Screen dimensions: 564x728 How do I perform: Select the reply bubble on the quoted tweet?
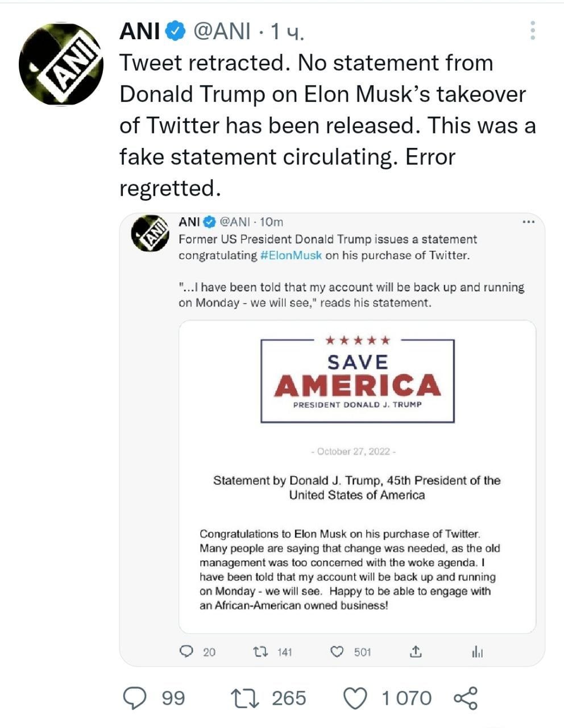188,652
